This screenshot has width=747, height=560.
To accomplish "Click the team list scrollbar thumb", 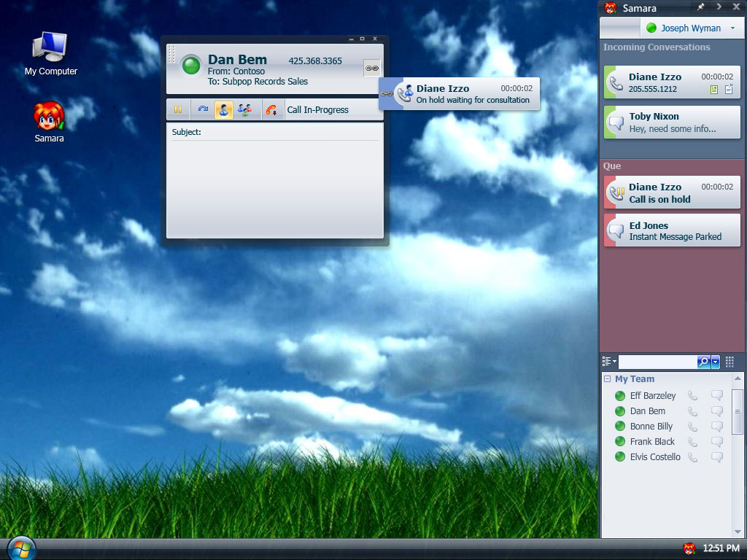I will (x=738, y=412).
